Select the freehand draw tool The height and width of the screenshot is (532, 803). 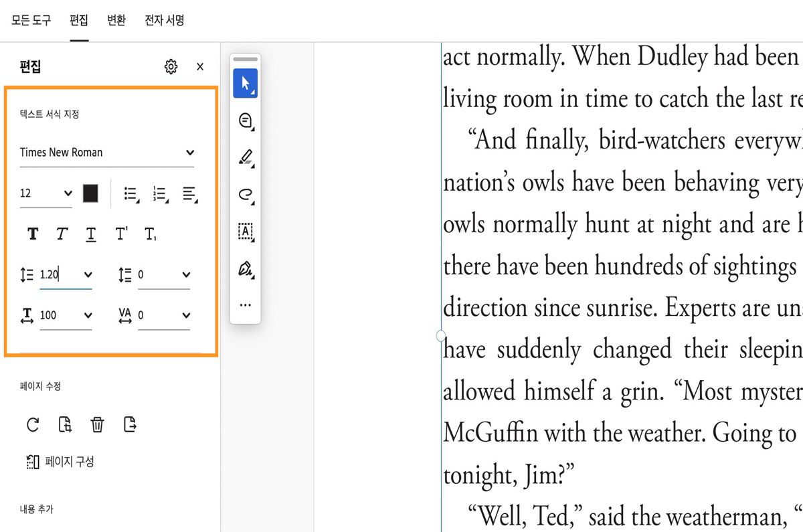[245, 195]
